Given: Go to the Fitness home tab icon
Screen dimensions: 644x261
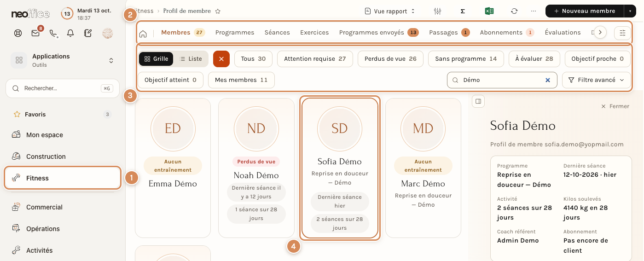Looking at the screenshot, I should pos(143,33).
